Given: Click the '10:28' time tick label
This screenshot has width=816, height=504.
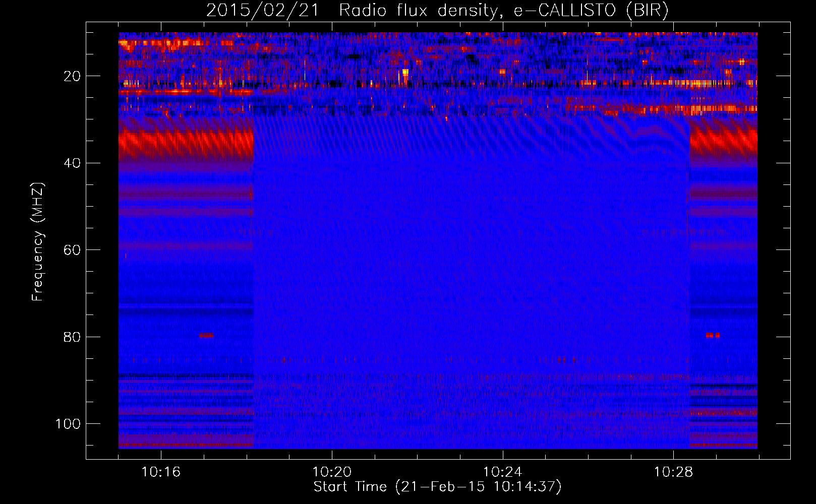Looking at the screenshot, I should click(x=673, y=472).
